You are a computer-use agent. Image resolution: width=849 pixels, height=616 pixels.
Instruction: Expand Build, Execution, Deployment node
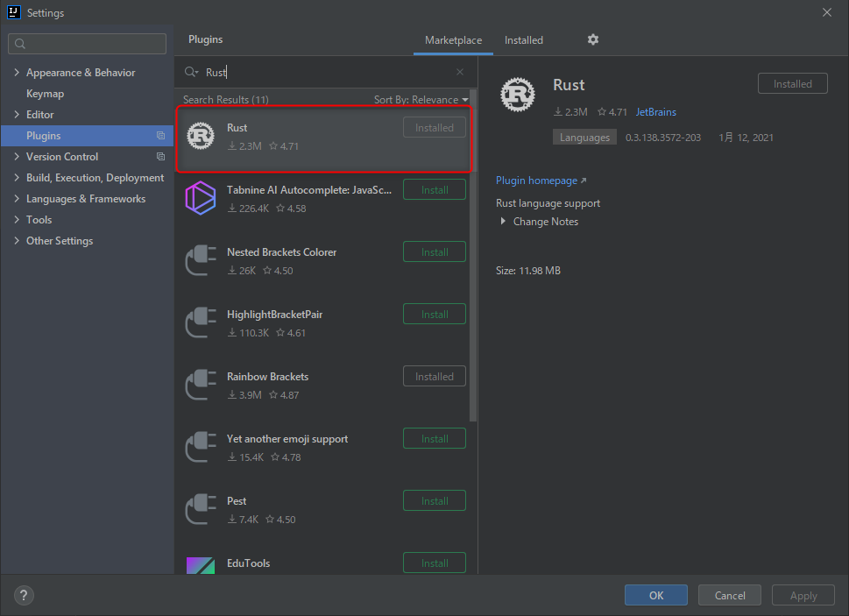[x=17, y=178]
